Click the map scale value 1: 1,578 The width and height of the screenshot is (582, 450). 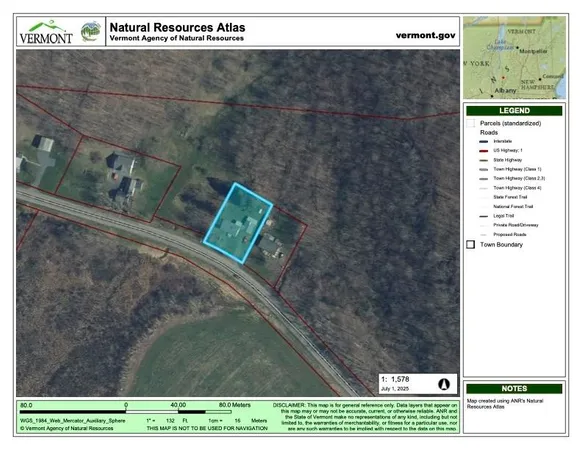click(x=395, y=379)
